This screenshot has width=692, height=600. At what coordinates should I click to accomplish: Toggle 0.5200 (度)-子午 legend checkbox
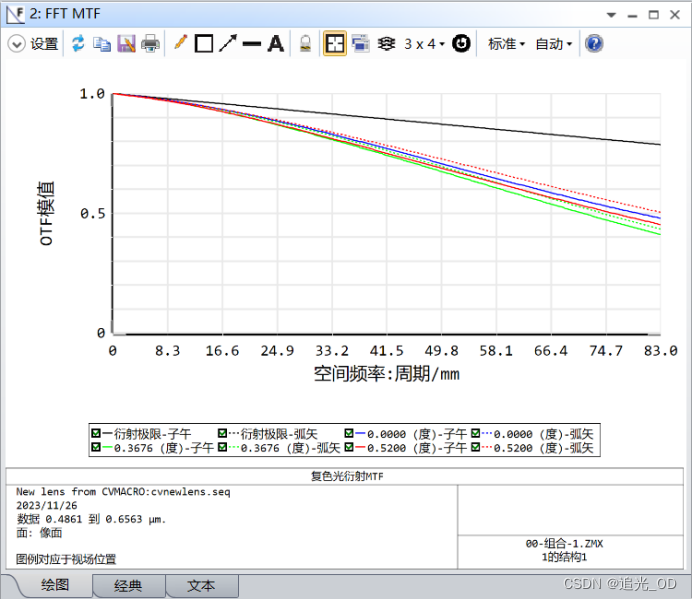click(349, 447)
